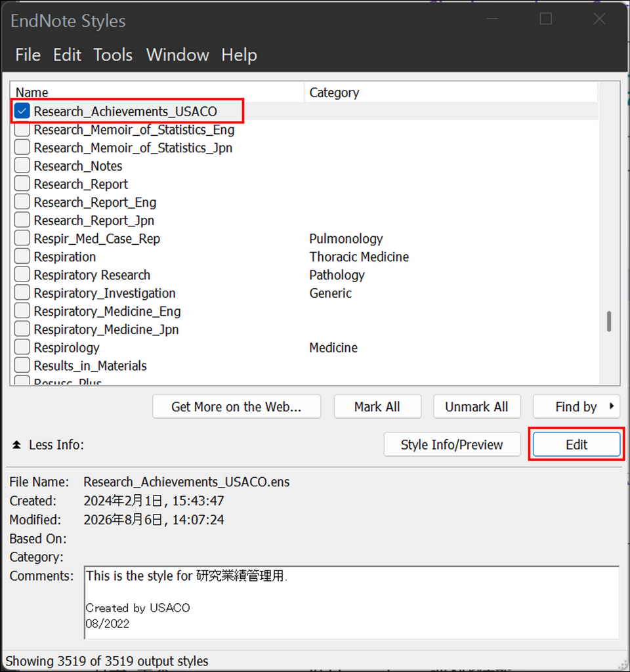Uncheck the Research_Achievements_USACO style checkbox
The image size is (630, 672).
(22, 111)
